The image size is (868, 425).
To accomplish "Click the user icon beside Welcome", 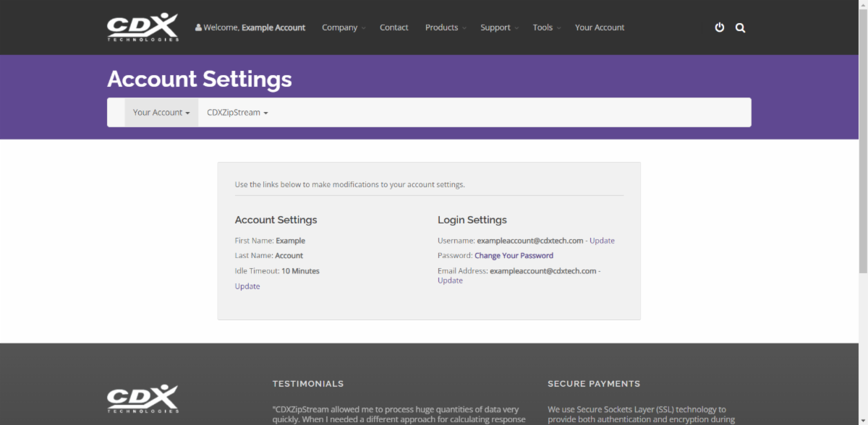I will point(198,27).
